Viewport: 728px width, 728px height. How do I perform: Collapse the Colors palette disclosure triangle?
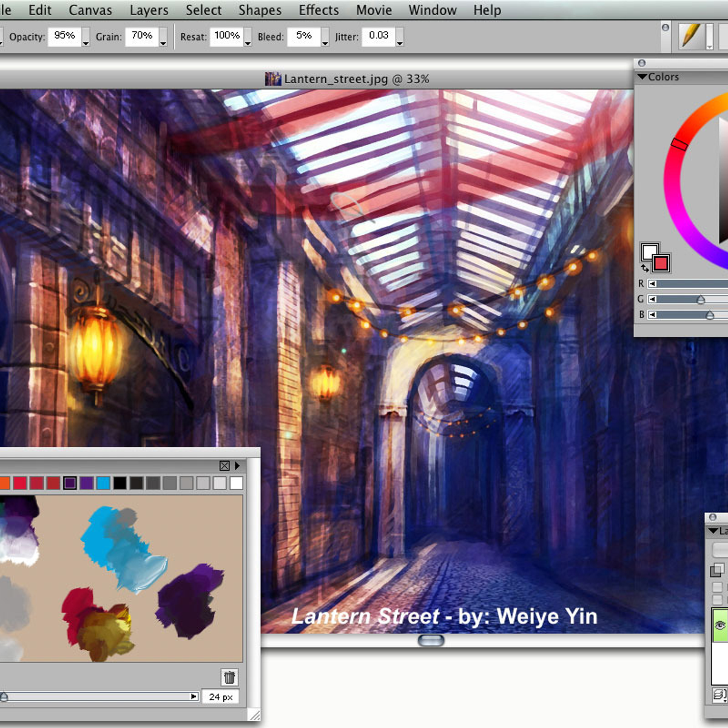pos(643,76)
